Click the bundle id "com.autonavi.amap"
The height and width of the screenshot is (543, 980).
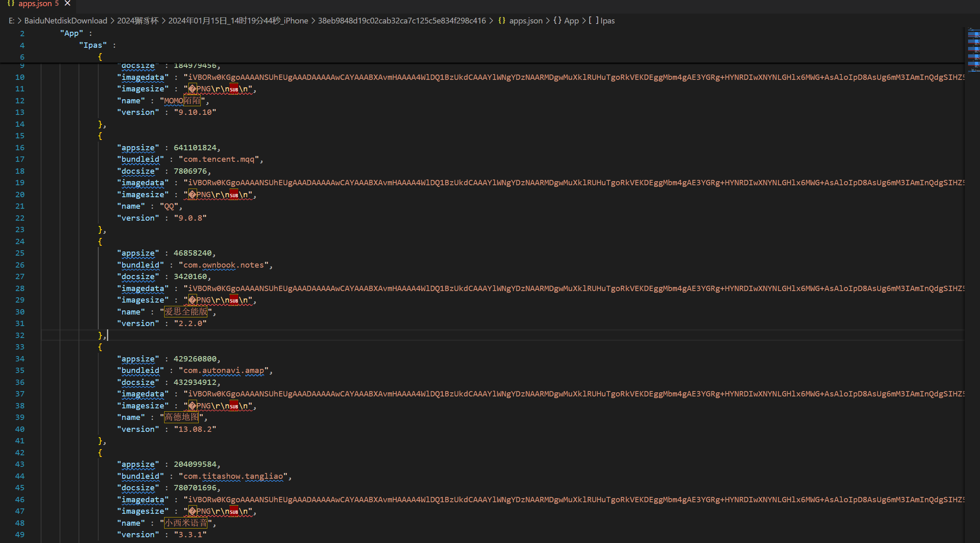[223, 371]
